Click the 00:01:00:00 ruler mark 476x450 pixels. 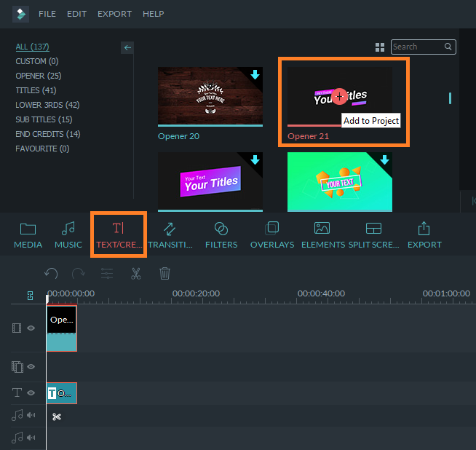[446, 293]
